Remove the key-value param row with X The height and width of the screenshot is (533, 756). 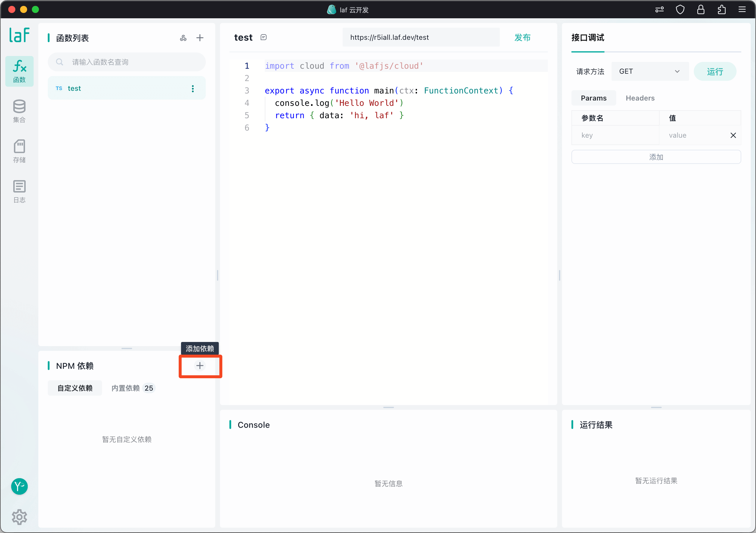(733, 135)
